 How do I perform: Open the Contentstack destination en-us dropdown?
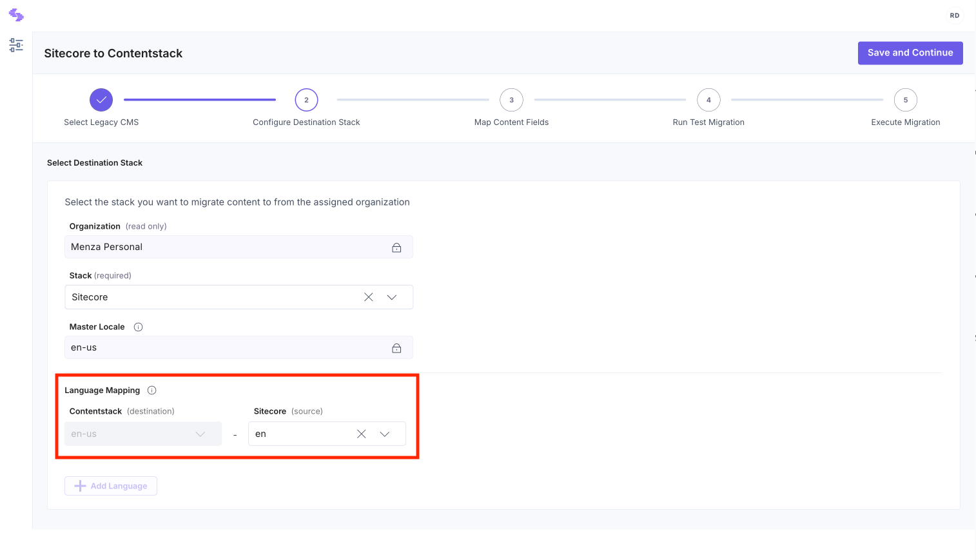pyautogui.click(x=143, y=434)
